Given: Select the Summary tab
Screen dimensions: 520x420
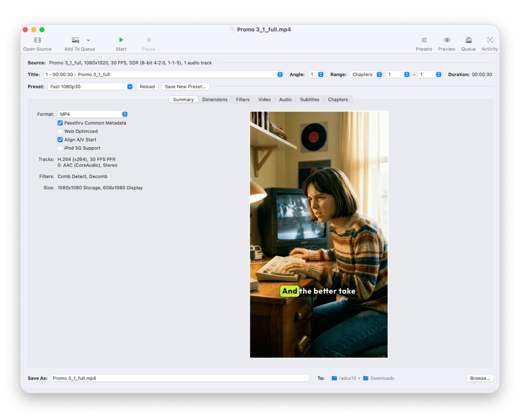Looking at the screenshot, I should click(183, 99).
